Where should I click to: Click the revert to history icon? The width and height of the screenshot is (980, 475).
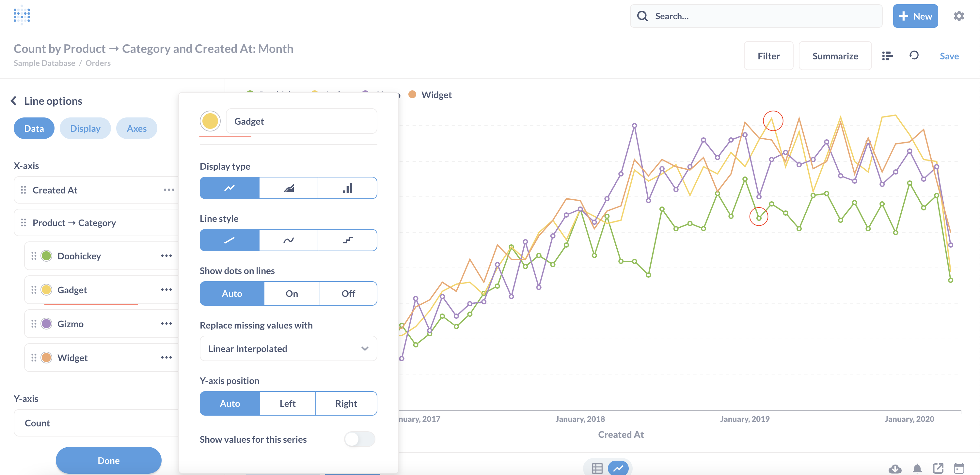(914, 55)
